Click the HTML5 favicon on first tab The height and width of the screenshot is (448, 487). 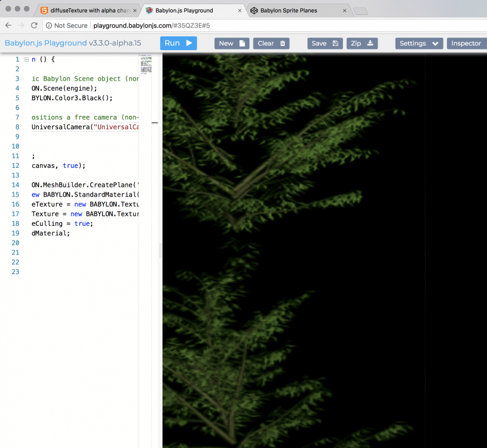[44, 11]
